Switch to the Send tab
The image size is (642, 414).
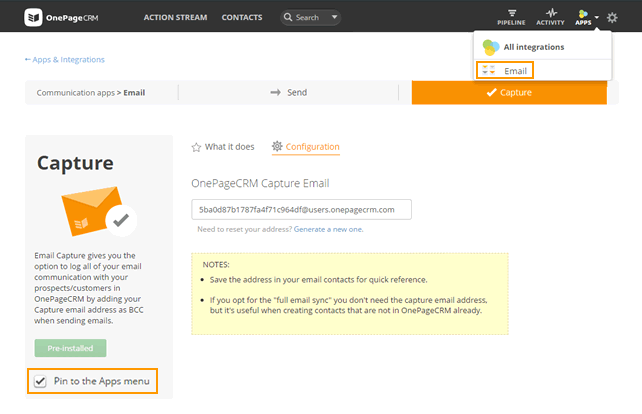289,93
